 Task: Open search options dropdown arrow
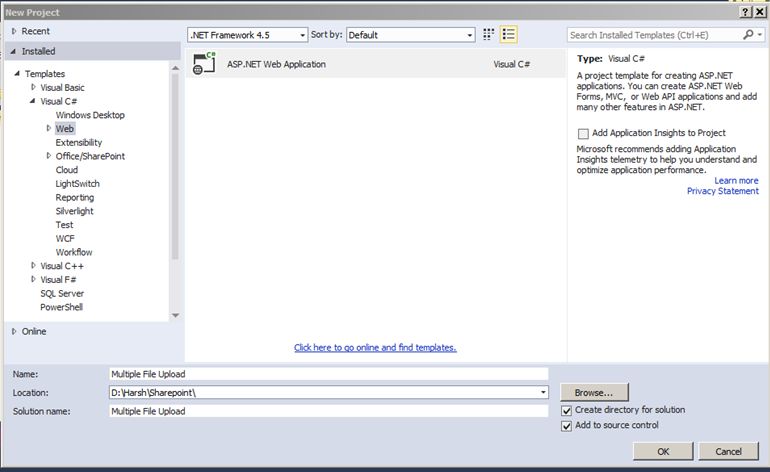760,34
